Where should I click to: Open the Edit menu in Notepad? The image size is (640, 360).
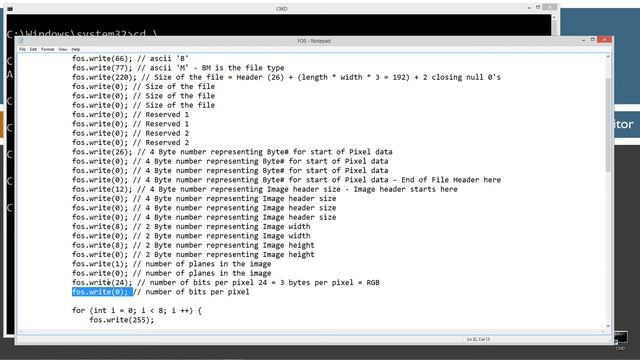coord(33,49)
